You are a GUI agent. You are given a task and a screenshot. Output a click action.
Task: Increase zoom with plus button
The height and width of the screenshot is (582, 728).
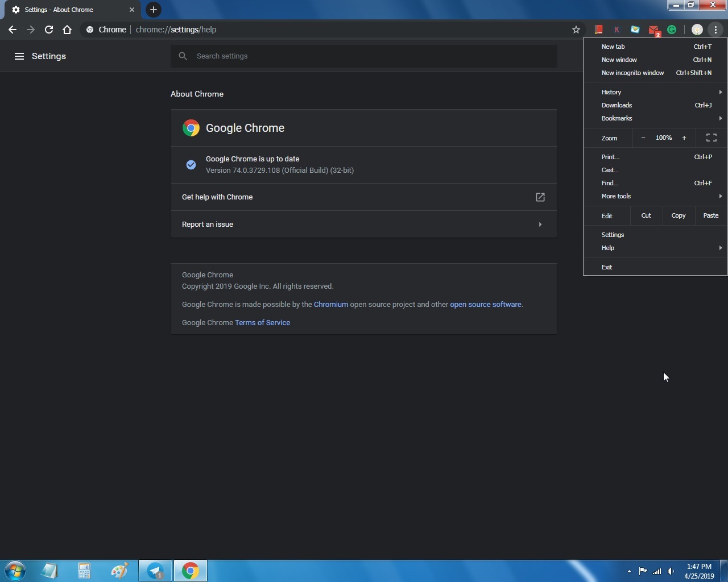(x=684, y=138)
